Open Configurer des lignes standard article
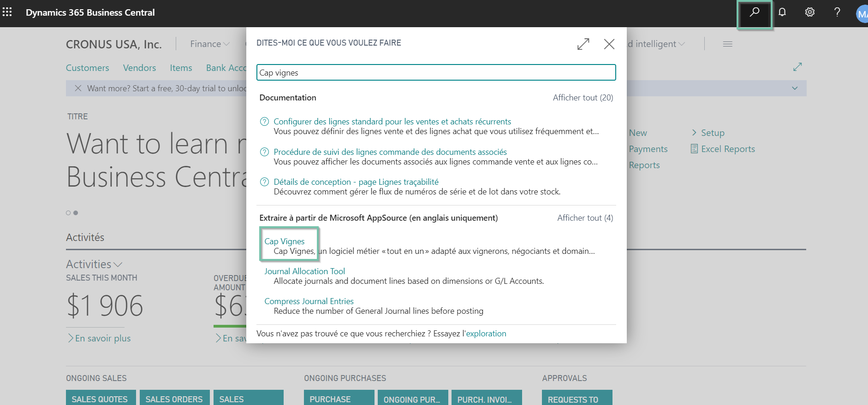Viewport: 868px width, 405px height. (392, 122)
